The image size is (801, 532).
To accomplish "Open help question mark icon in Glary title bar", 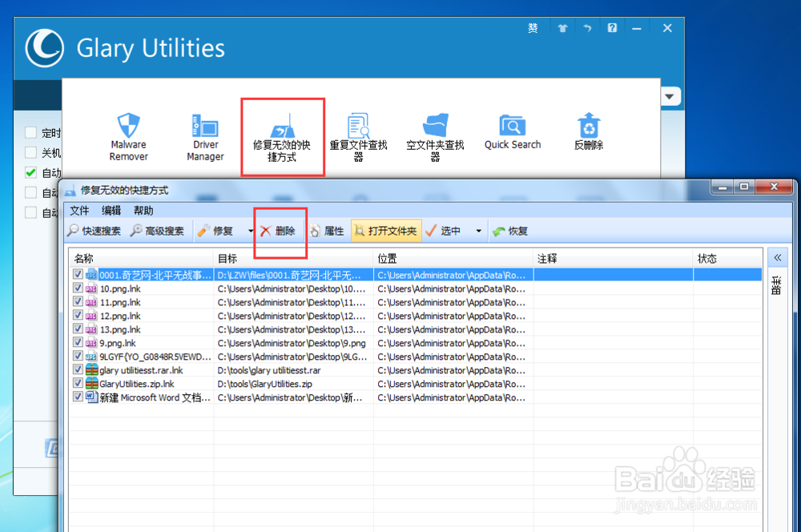I will pyautogui.click(x=612, y=28).
